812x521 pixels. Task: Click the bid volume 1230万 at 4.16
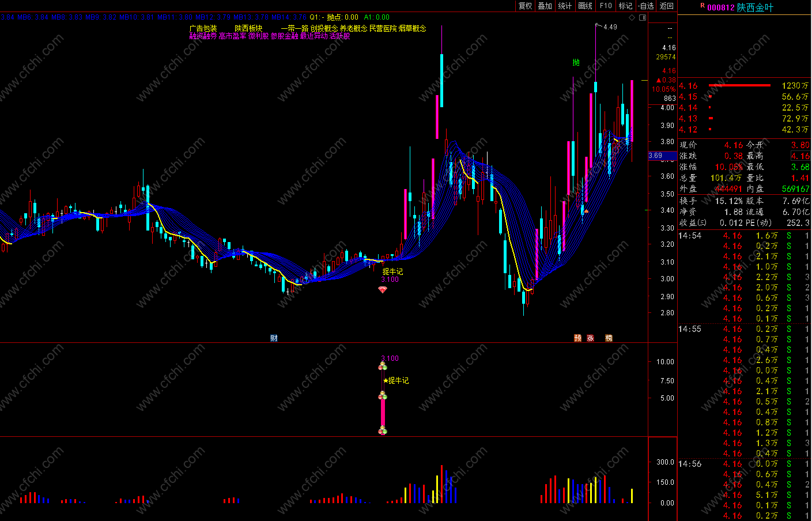tap(795, 86)
